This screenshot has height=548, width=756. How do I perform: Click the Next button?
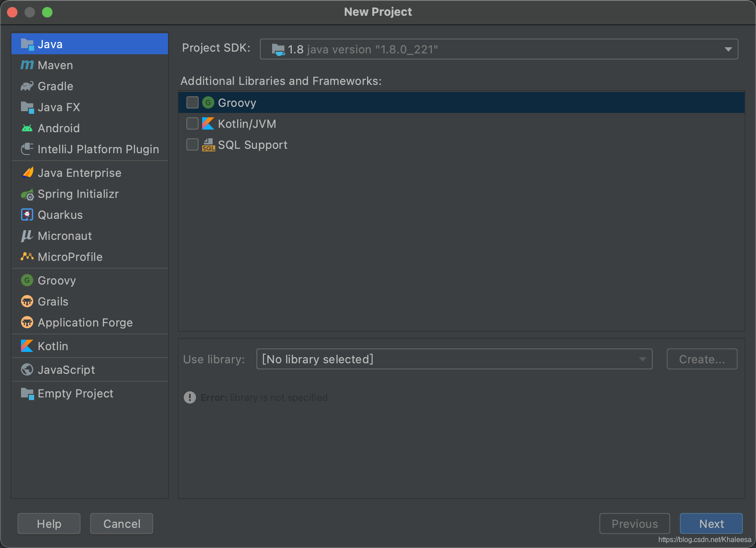click(x=711, y=523)
